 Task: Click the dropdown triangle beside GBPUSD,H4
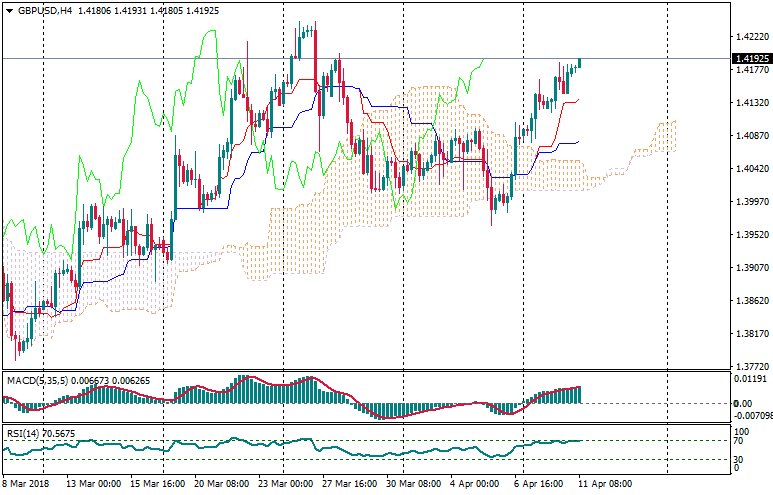click(9, 10)
